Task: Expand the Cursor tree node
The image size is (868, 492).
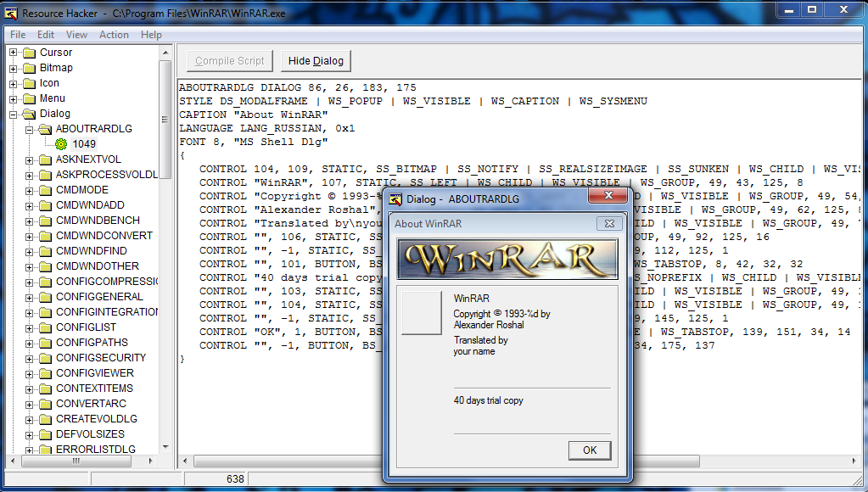Action: 14,53
